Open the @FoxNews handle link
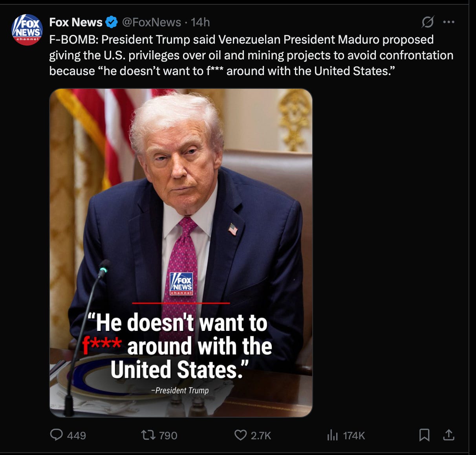Viewport: 476px width, 455px height. coord(152,22)
